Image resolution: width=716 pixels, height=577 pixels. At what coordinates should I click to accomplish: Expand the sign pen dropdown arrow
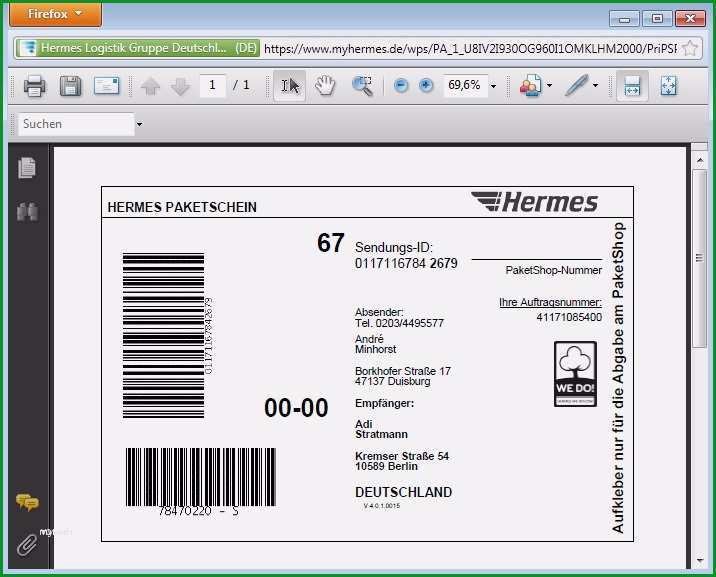coord(595,85)
